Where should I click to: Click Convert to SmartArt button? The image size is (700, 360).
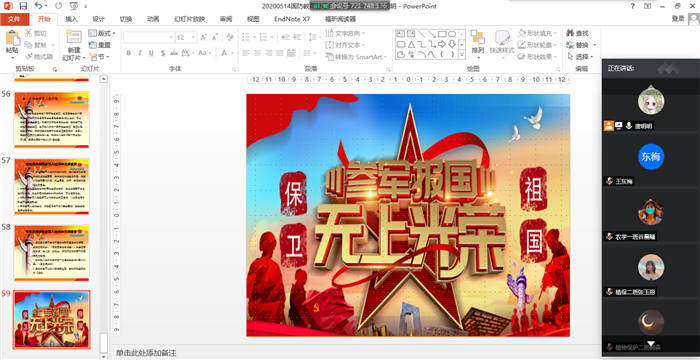coord(356,57)
